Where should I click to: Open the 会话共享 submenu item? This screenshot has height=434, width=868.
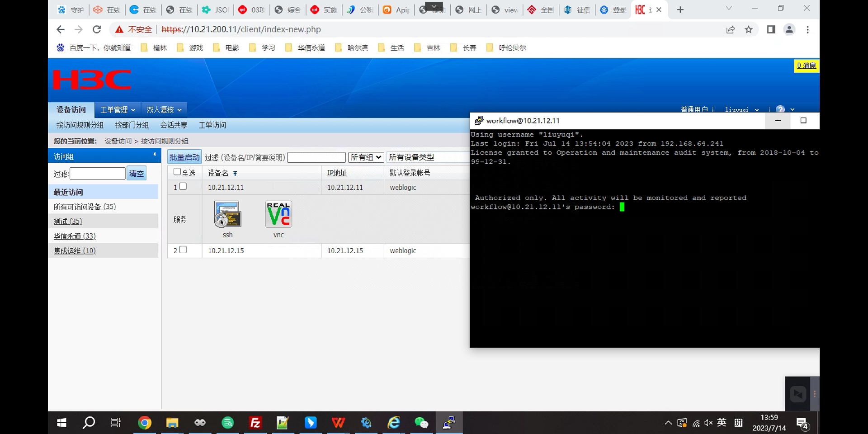click(x=174, y=125)
